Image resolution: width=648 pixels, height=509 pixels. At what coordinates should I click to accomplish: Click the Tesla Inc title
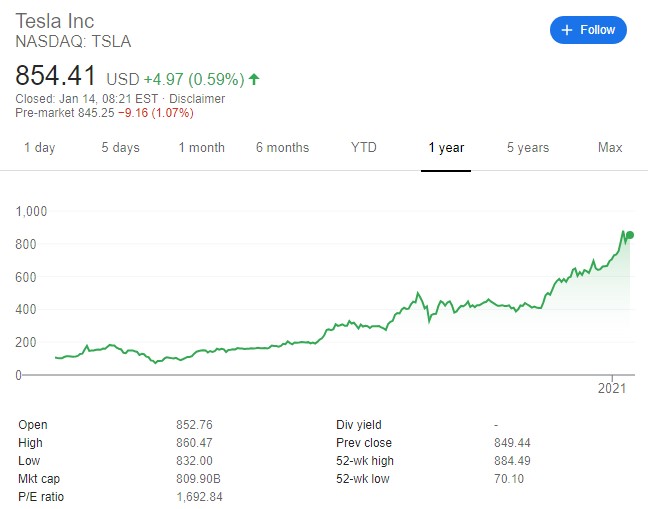pyautogui.click(x=55, y=21)
